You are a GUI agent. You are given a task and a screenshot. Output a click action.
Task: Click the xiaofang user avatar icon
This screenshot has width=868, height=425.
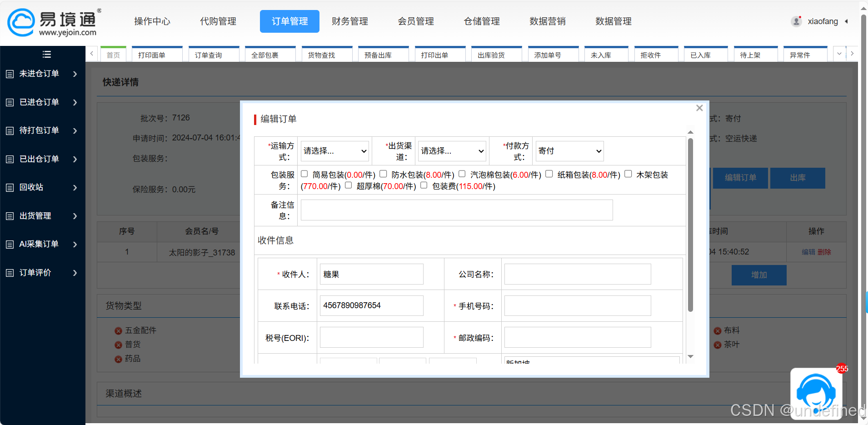(796, 21)
